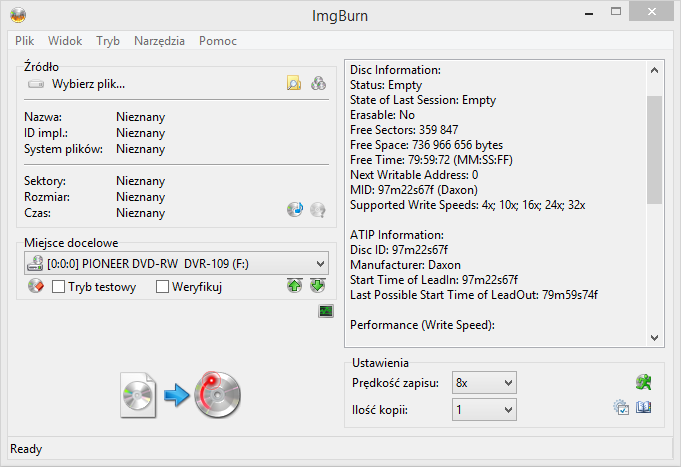Screen dimensions: 681x467
Task: Click the green down arrow load tray icon
Action: coord(318,285)
